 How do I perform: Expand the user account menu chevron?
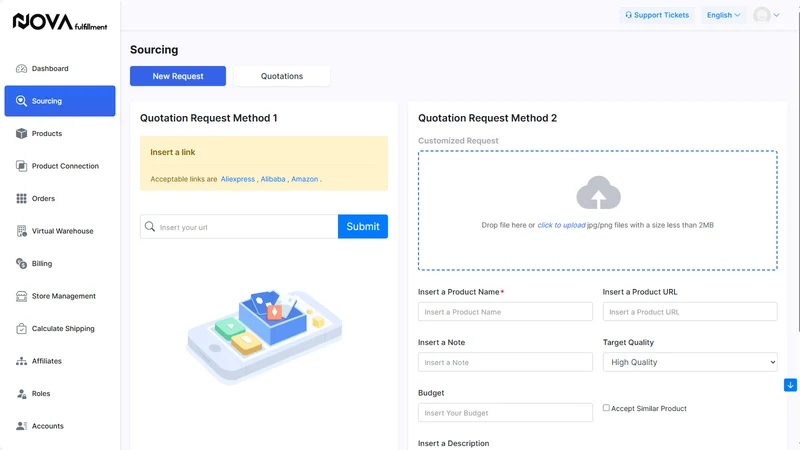pyautogui.click(x=777, y=15)
